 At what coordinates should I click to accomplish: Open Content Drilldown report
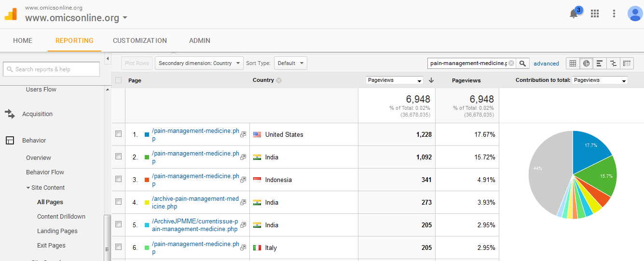61,217
